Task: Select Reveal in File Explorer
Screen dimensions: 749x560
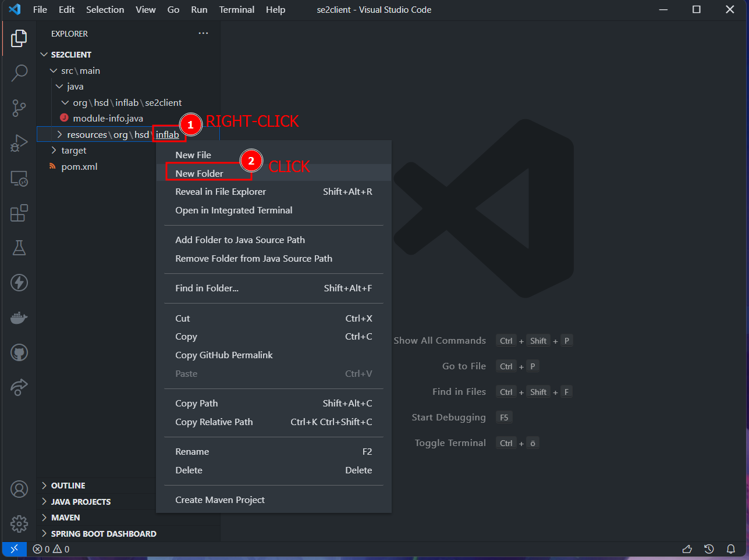Action: point(274,192)
